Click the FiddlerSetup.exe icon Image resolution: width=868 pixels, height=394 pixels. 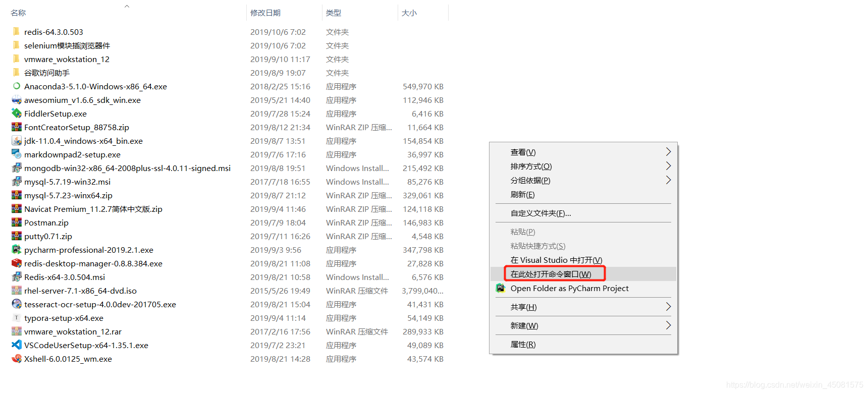(17, 114)
